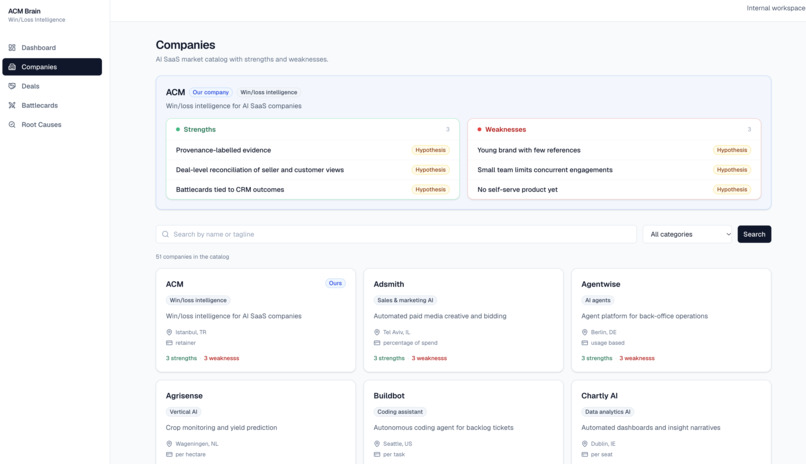Click Hypothesis tag for Provenance-labelled evidence
806x464 pixels.
pos(430,150)
